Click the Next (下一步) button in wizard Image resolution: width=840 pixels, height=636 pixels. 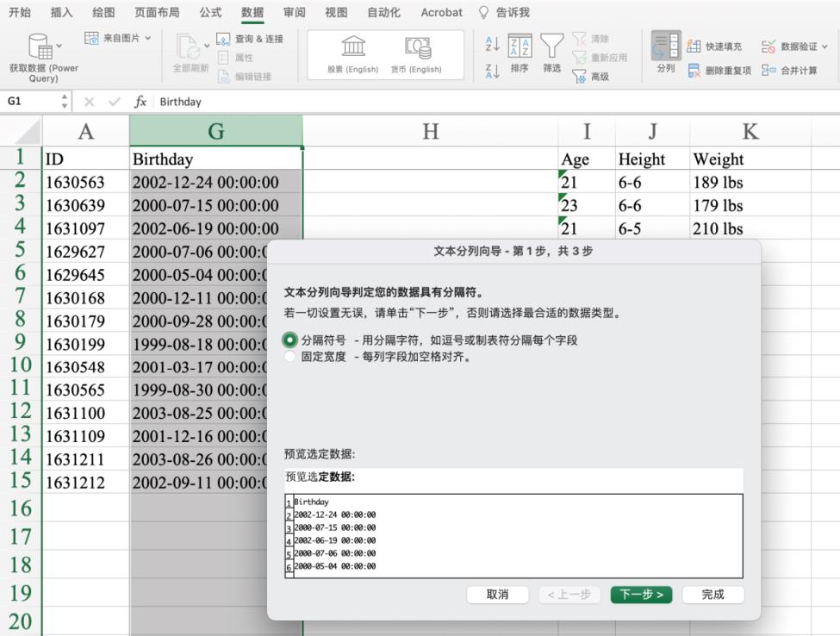[641, 595]
